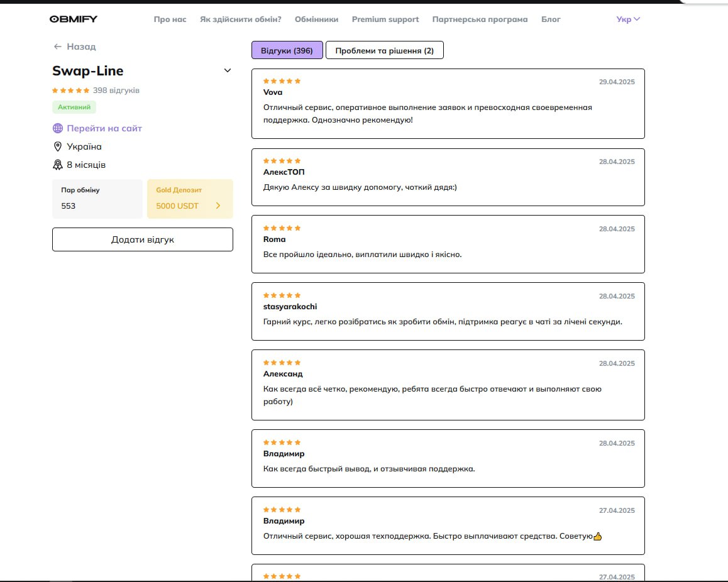The height and width of the screenshot is (582, 728).
Task: Click the Активний status badge
Action: (74, 107)
